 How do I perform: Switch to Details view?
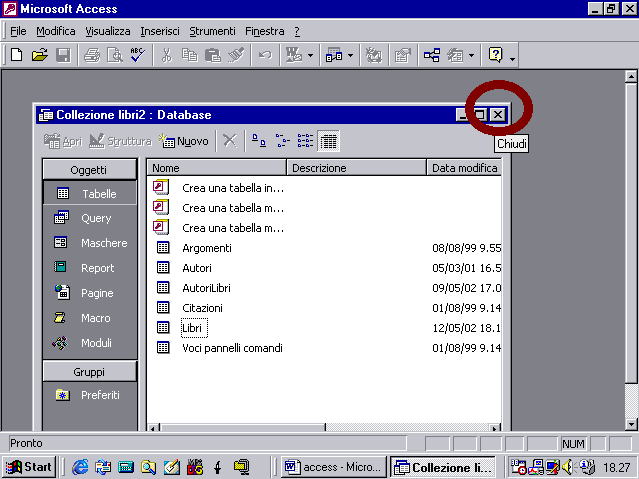pos(328,141)
